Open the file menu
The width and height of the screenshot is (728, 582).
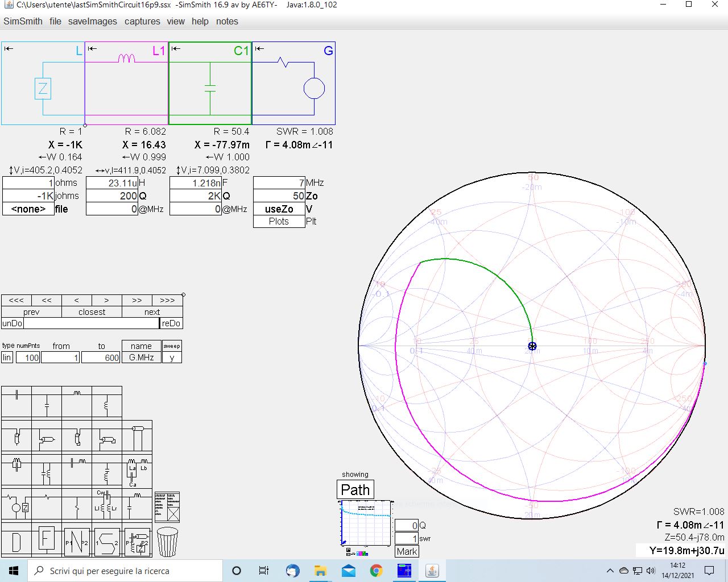pyautogui.click(x=55, y=21)
